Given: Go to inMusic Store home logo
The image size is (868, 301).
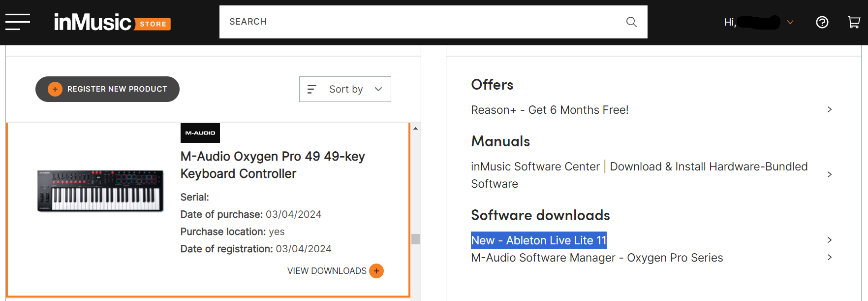Looking at the screenshot, I should point(112,22).
